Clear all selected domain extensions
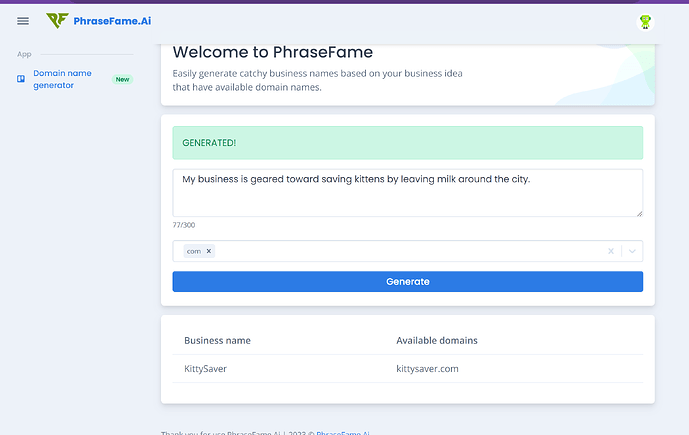This screenshot has width=689, height=435. [x=611, y=251]
